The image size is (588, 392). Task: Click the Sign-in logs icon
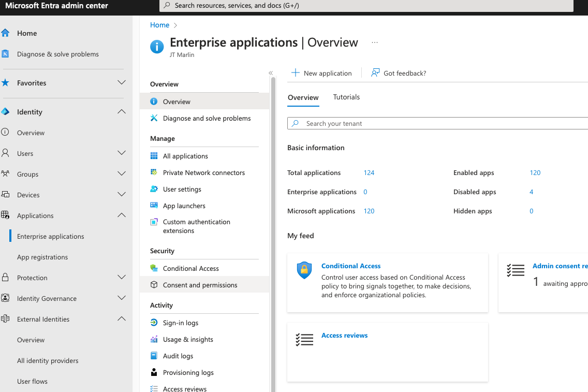154,323
